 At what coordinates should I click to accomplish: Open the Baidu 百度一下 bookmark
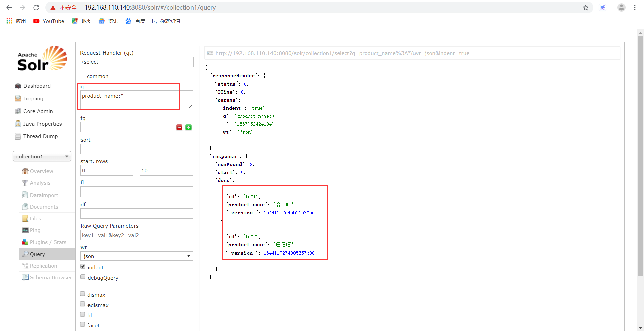pyautogui.click(x=153, y=21)
